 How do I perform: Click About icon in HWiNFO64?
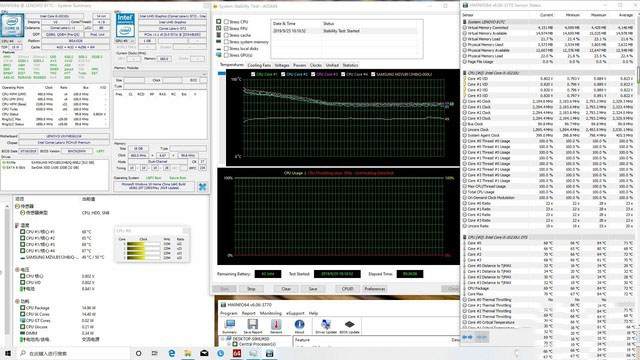pyautogui.click(x=299, y=325)
